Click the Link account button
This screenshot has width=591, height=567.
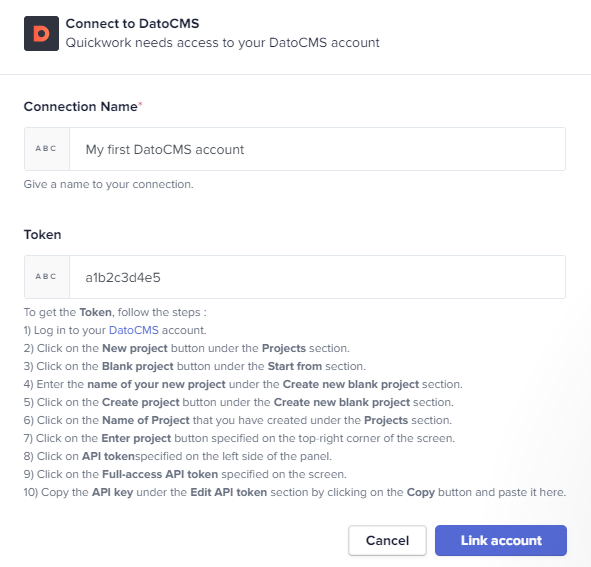coord(501,541)
